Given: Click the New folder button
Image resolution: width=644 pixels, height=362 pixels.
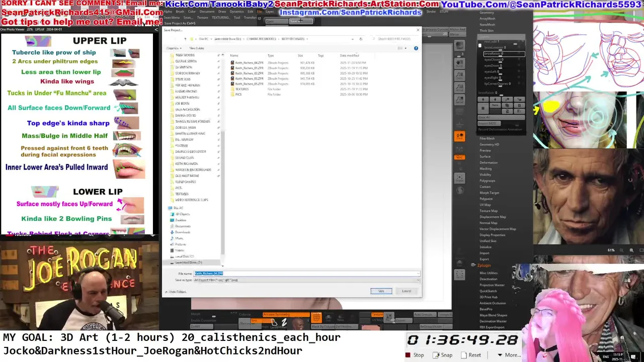Looking at the screenshot, I should tap(197, 48).
